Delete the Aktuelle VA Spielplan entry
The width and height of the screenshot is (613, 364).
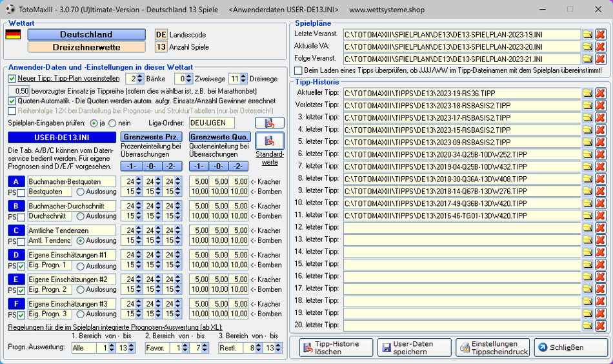(x=600, y=46)
